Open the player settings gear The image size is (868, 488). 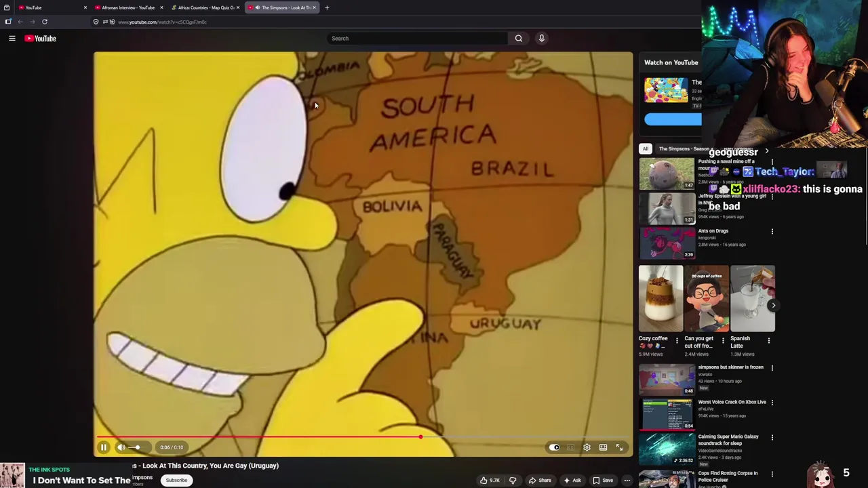click(x=587, y=447)
